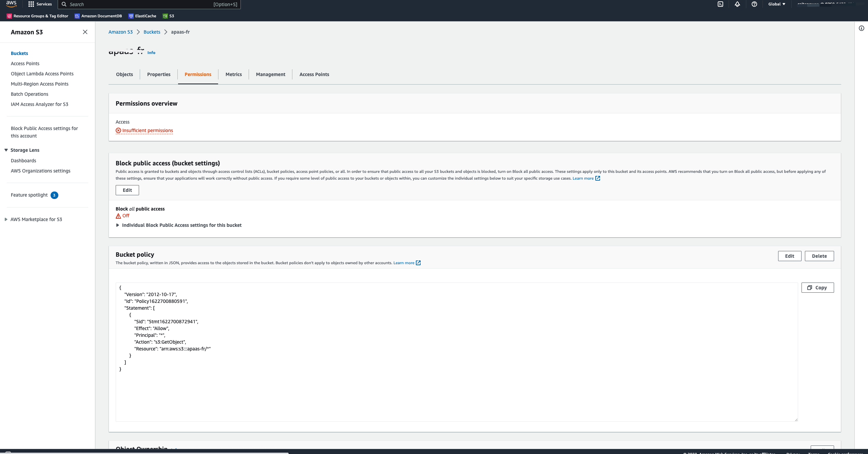Collapse the Storage Lens section
Image resolution: width=868 pixels, height=454 pixels.
(6, 150)
